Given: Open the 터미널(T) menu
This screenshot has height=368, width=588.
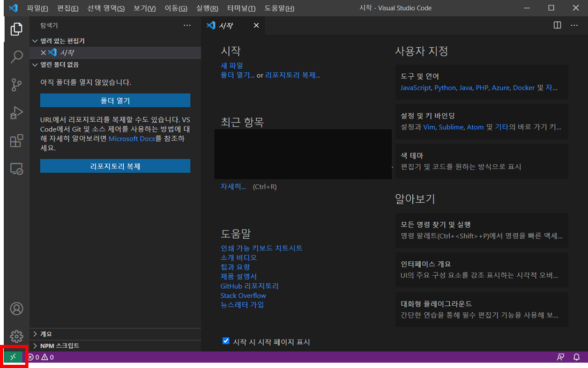Looking at the screenshot, I should click(241, 8).
